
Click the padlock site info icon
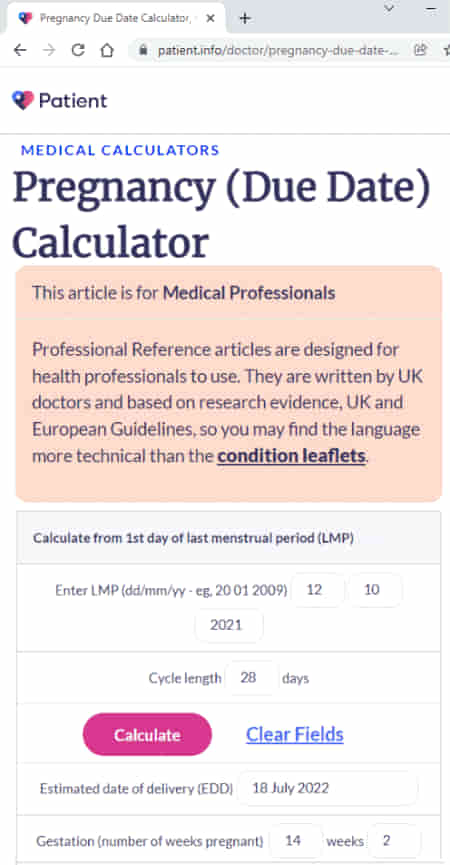pos(143,51)
